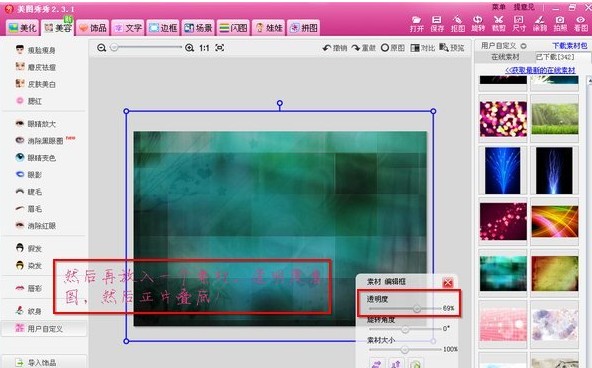Select colorful light streaks thumbnail

(x=555, y=222)
